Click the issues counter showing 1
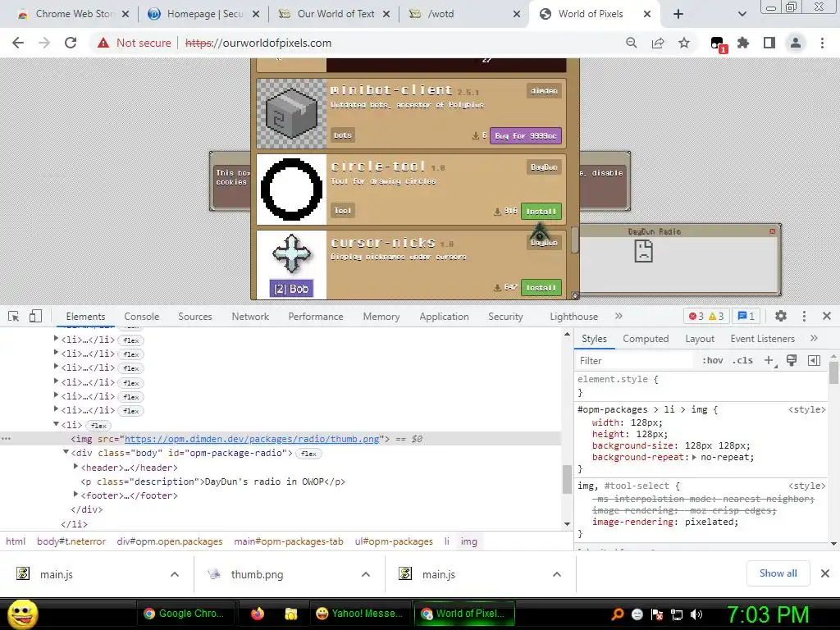Image resolution: width=840 pixels, height=630 pixels. (746, 316)
